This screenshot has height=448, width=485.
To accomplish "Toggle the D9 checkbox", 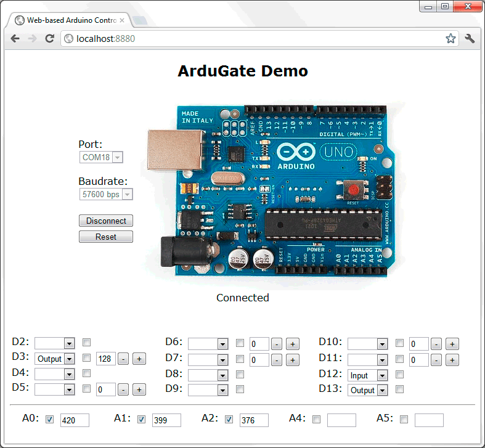I will point(240,389).
